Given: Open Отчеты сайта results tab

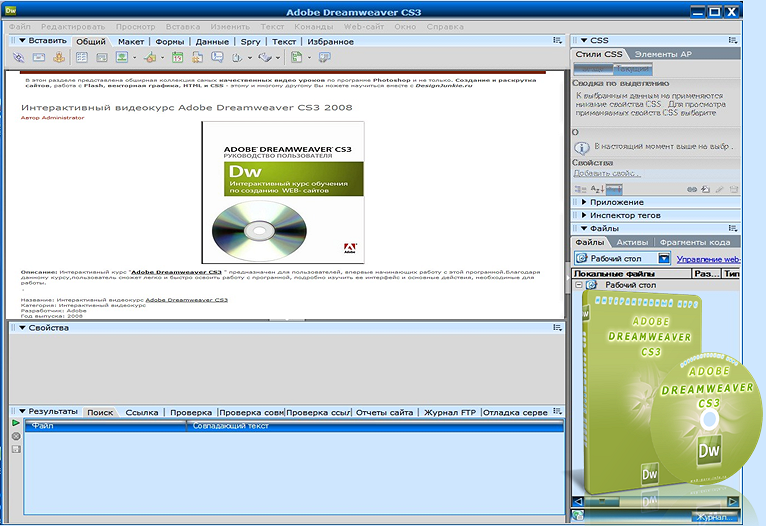Looking at the screenshot, I should (x=384, y=413).
